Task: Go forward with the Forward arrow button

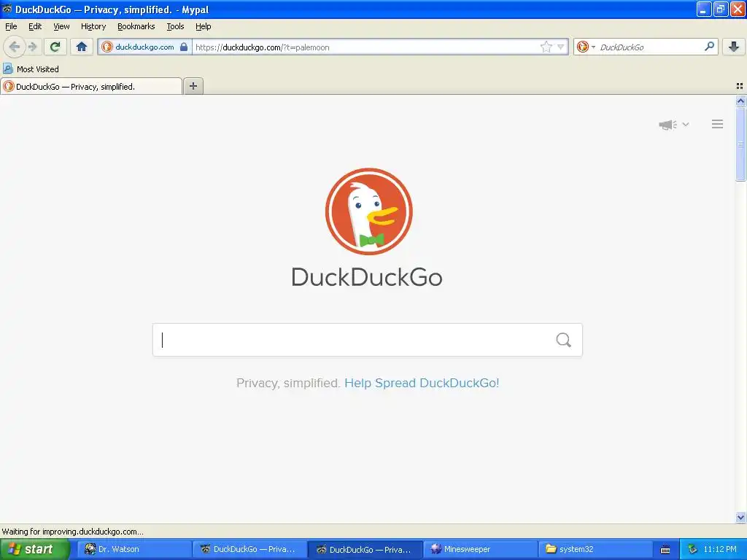Action: point(32,47)
